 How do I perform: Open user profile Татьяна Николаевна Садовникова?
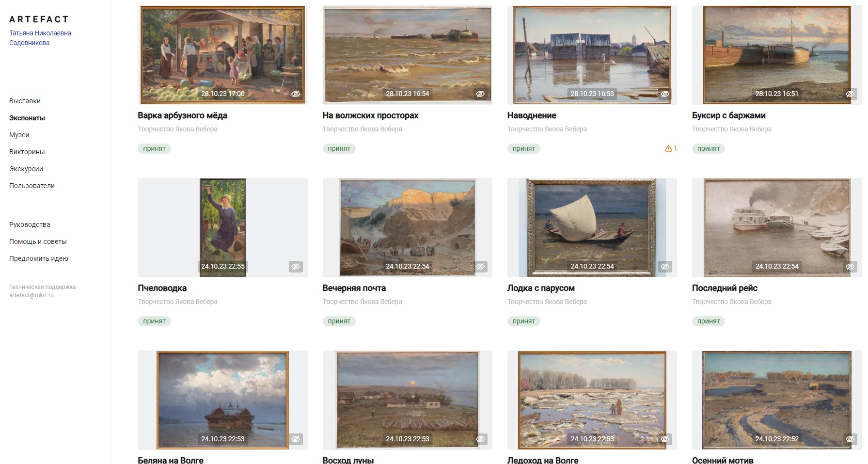pos(40,38)
